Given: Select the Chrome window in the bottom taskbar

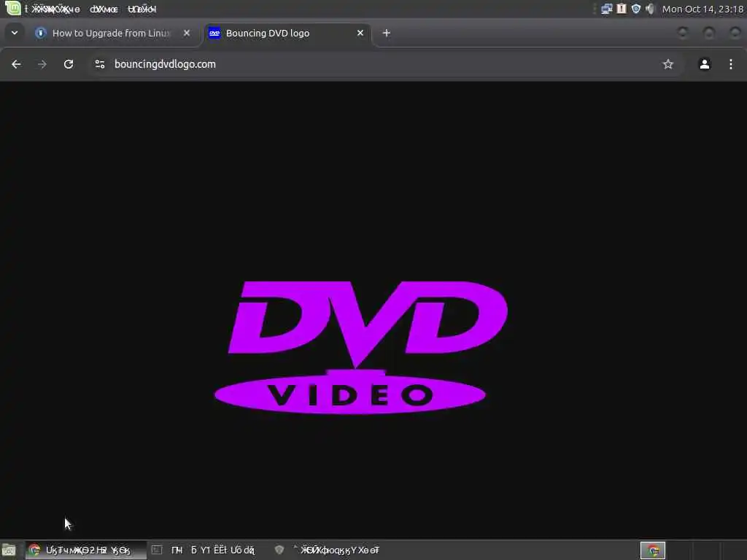Looking at the screenshot, I should (x=86, y=550).
